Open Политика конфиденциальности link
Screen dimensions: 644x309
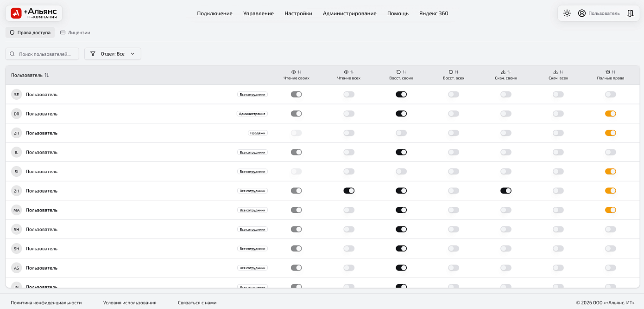(x=46, y=303)
